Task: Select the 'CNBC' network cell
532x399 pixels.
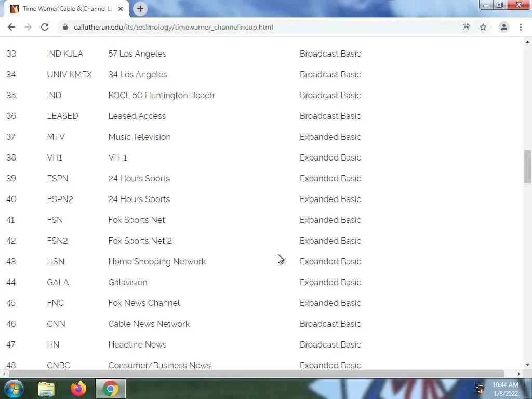Action: click(x=59, y=365)
